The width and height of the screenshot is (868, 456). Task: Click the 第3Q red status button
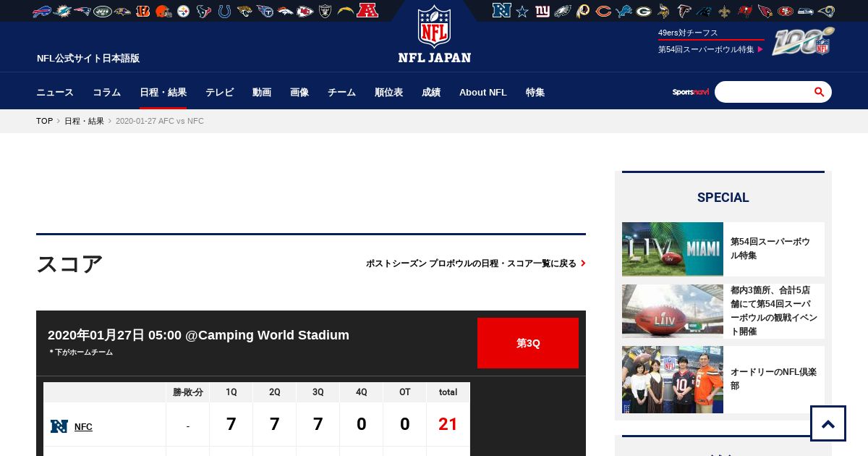tap(528, 343)
